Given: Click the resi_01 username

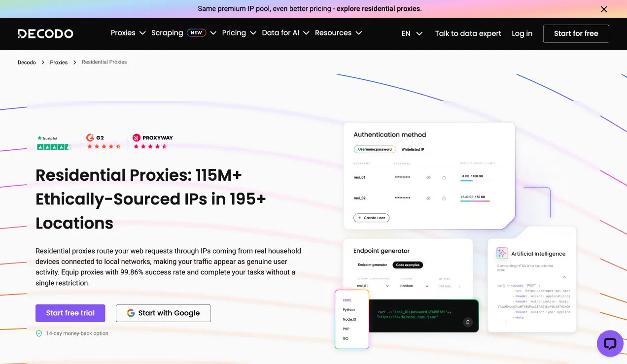Looking at the screenshot, I should [x=359, y=177].
